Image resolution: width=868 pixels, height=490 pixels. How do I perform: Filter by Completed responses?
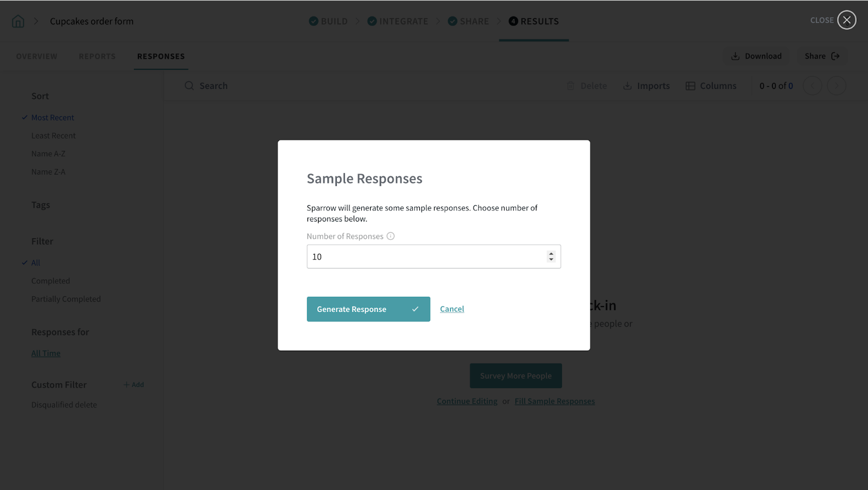coord(50,281)
